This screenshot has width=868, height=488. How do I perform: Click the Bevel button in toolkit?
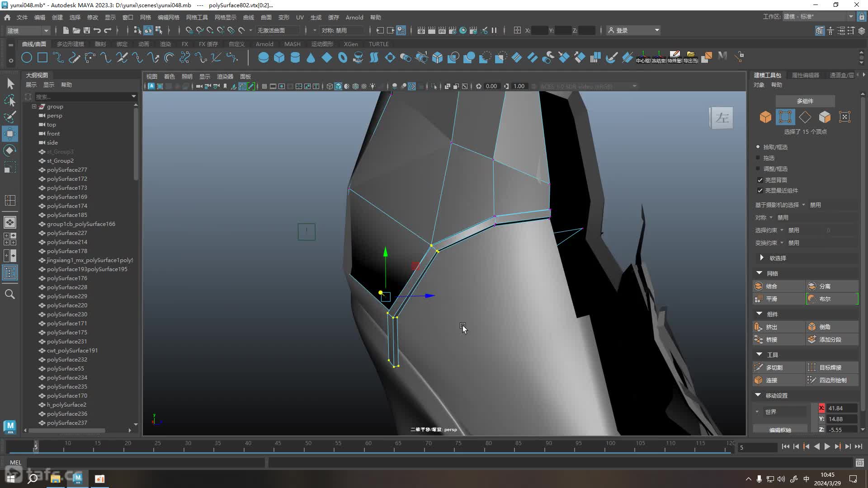point(832,327)
